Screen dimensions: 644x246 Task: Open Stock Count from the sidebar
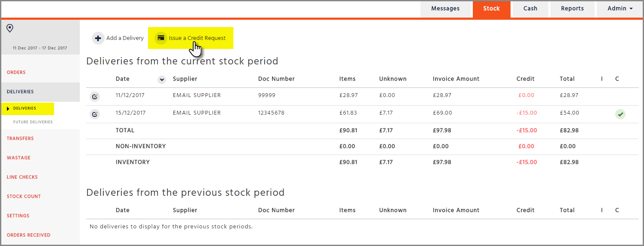point(24,197)
